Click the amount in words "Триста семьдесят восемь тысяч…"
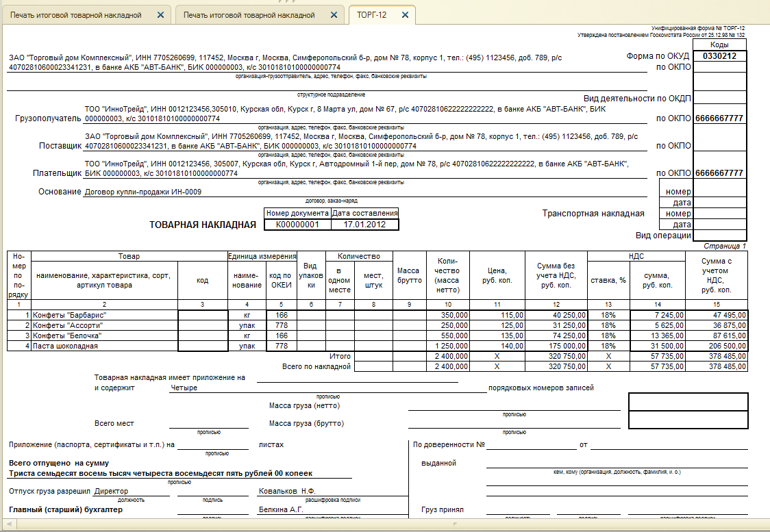Screen dimensions: 770x532 point(160,474)
